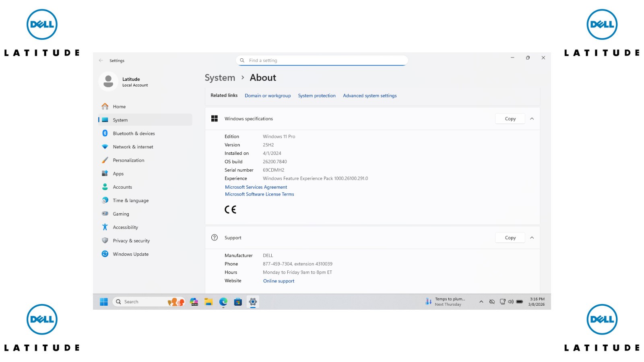
Task: Open Windows Update settings
Action: tap(145, 254)
